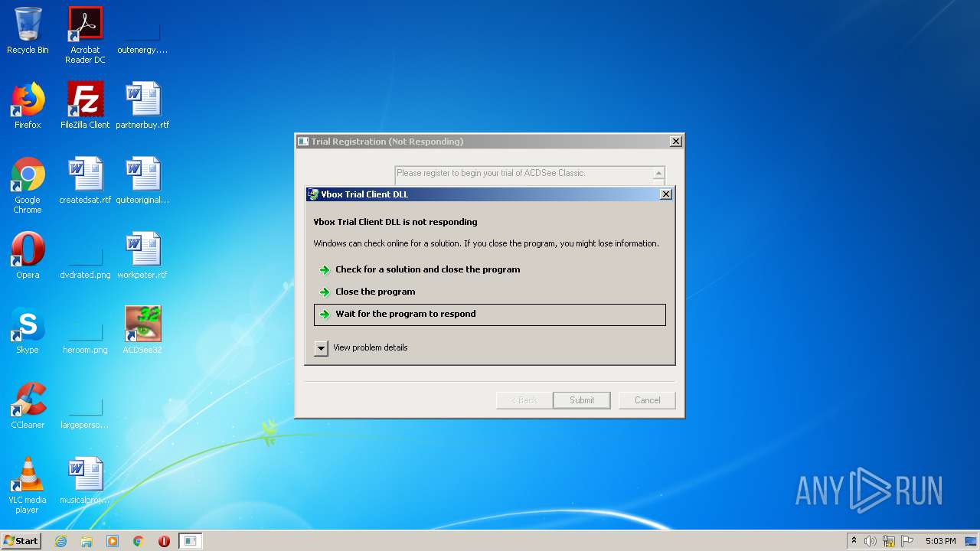Screen dimensions: 980x551
Task: Open Google Chrome desktop shortcut
Action: pos(28,185)
